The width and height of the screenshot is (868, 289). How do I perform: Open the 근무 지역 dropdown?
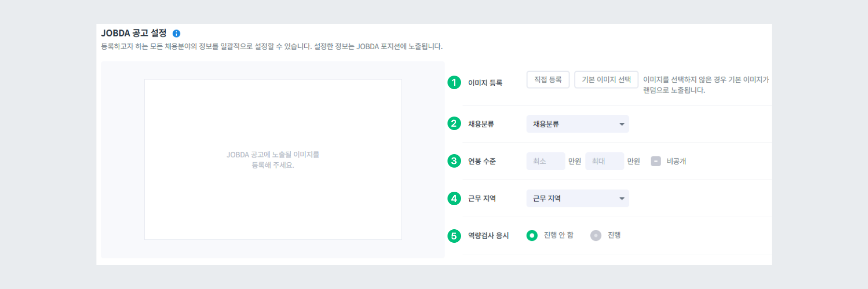pyautogui.click(x=578, y=198)
